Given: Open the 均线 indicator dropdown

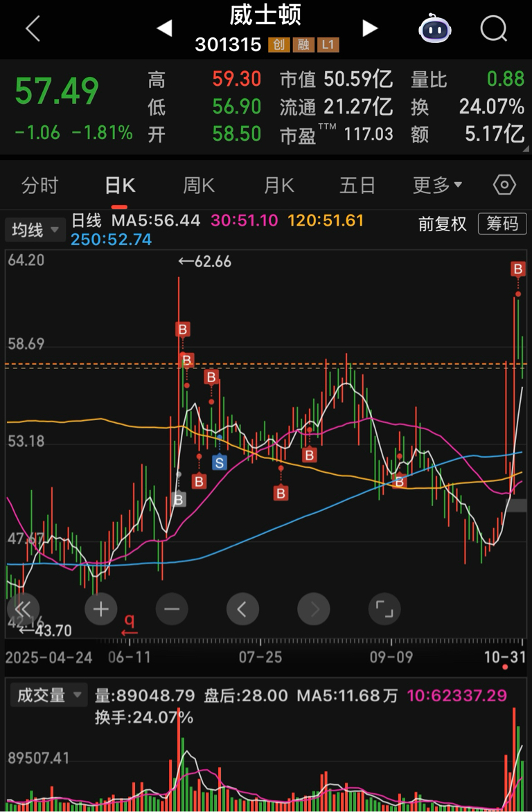Looking at the screenshot, I should (x=35, y=229).
